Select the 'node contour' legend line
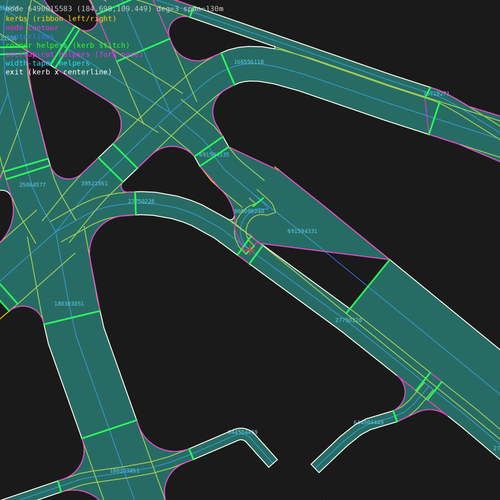The height and width of the screenshot is (500, 500). [x=32, y=28]
